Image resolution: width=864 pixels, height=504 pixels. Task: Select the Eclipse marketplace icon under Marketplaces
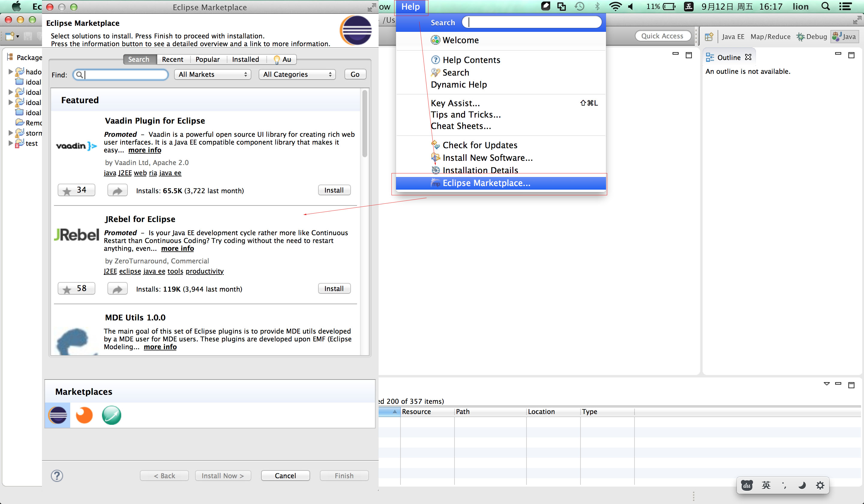(58, 415)
